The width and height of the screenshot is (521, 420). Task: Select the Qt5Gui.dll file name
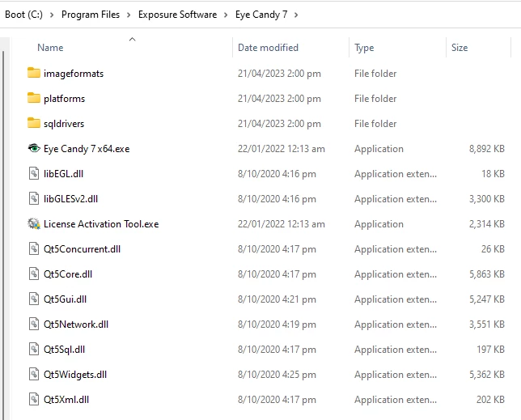[65, 299]
